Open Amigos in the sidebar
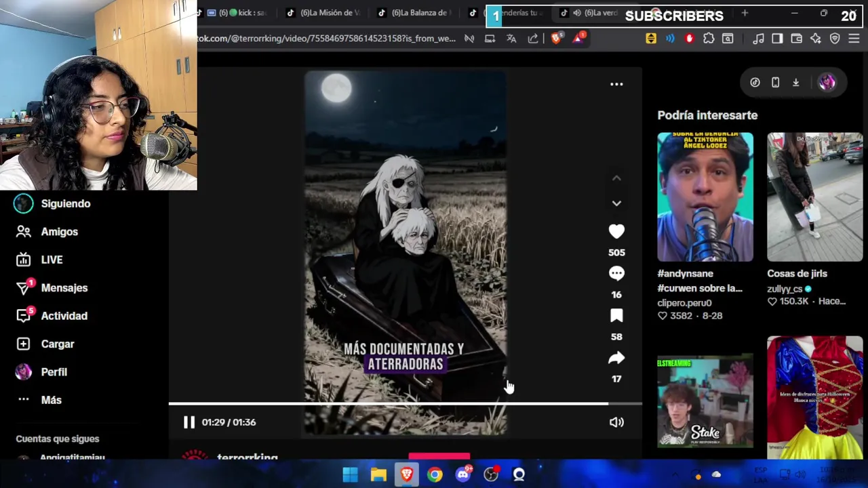 click(x=59, y=232)
